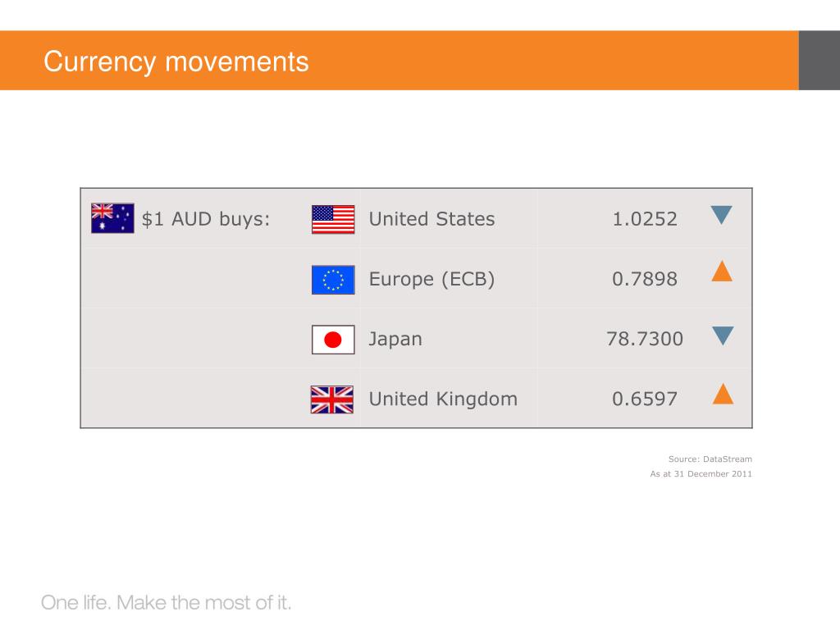
Task: Click the Currency movements slide title
Action: click(176, 61)
